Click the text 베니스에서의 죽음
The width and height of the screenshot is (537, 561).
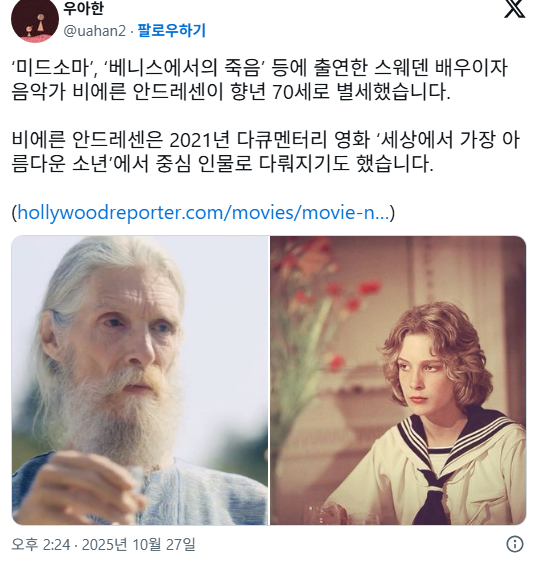click(183, 68)
